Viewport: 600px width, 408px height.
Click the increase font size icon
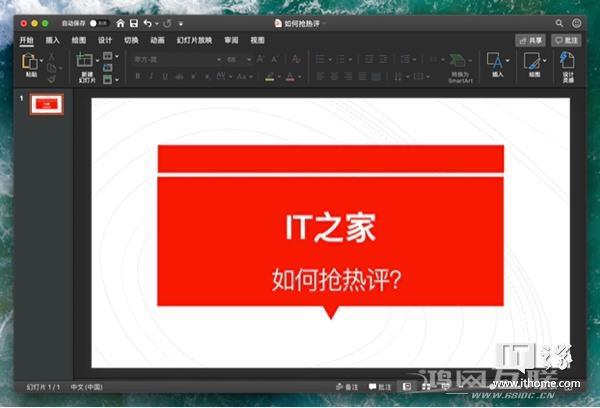[260, 59]
